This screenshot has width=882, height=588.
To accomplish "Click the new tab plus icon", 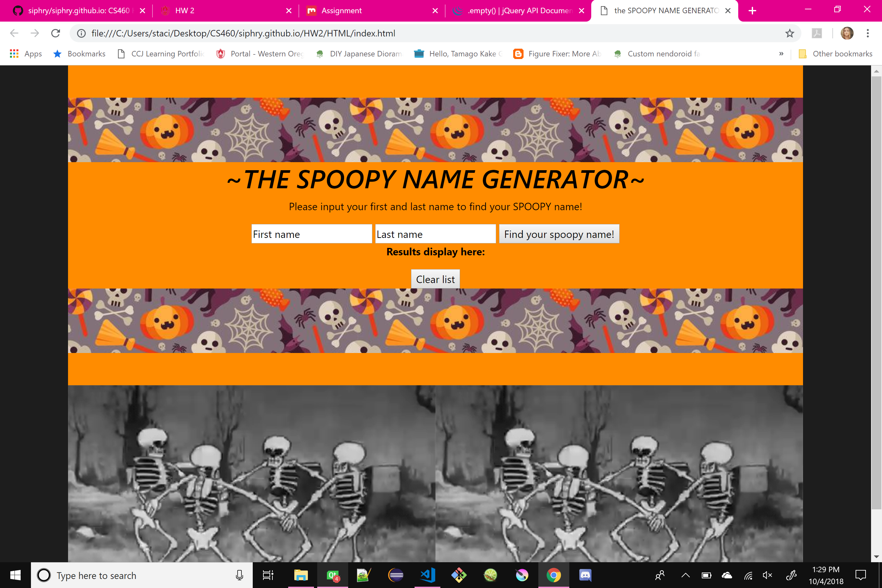I will click(753, 11).
